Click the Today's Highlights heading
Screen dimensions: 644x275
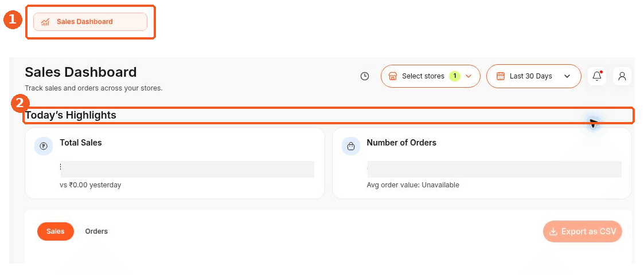pos(71,115)
